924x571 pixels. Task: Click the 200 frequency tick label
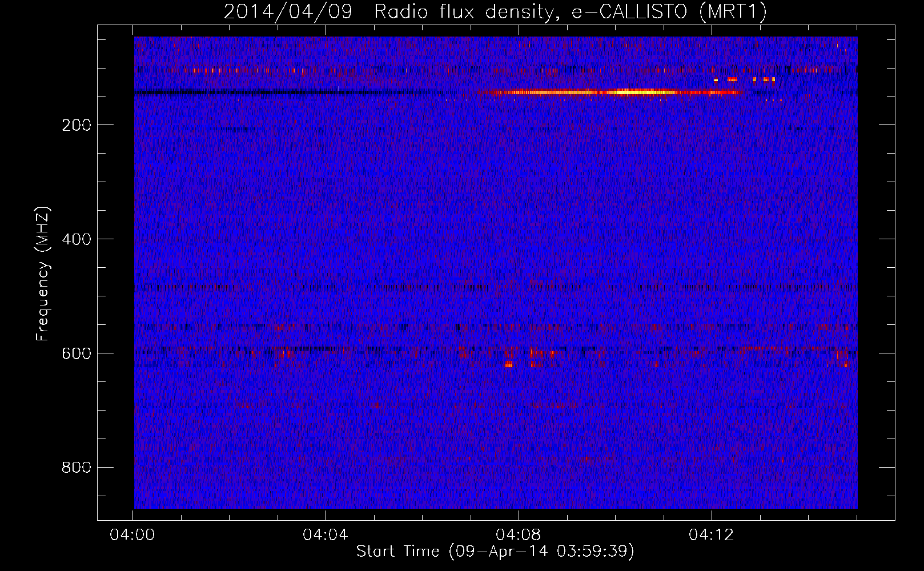[77, 125]
